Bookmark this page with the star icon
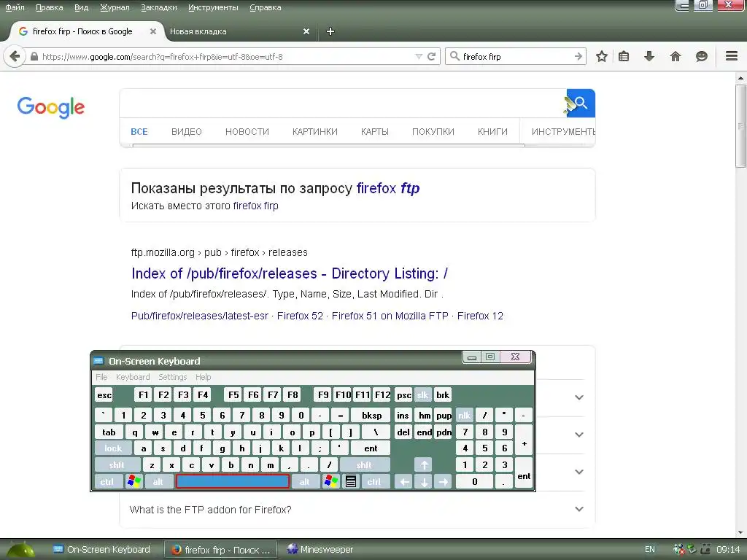The height and width of the screenshot is (560, 747). [x=602, y=57]
